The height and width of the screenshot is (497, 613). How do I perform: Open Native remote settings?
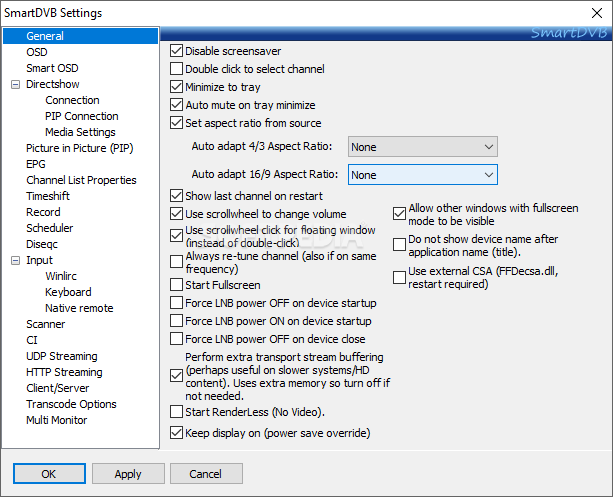point(79,308)
